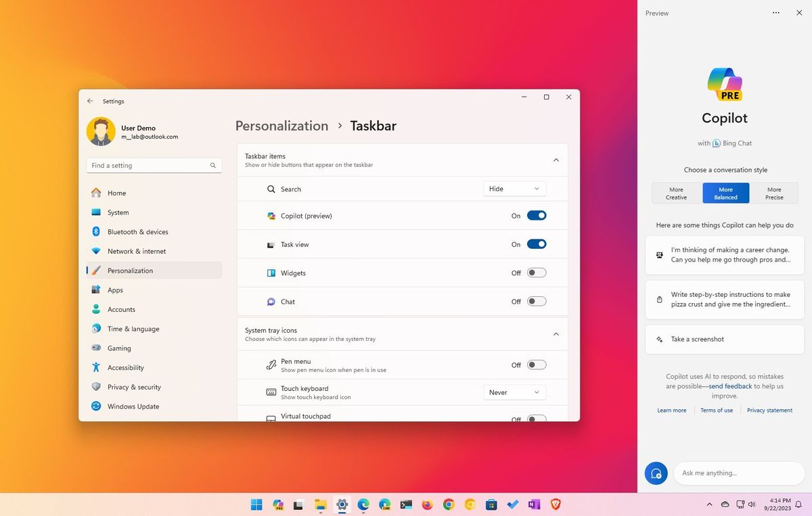
Task: Launch Edge Canary from the taskbar
Action: pos(384,505)
